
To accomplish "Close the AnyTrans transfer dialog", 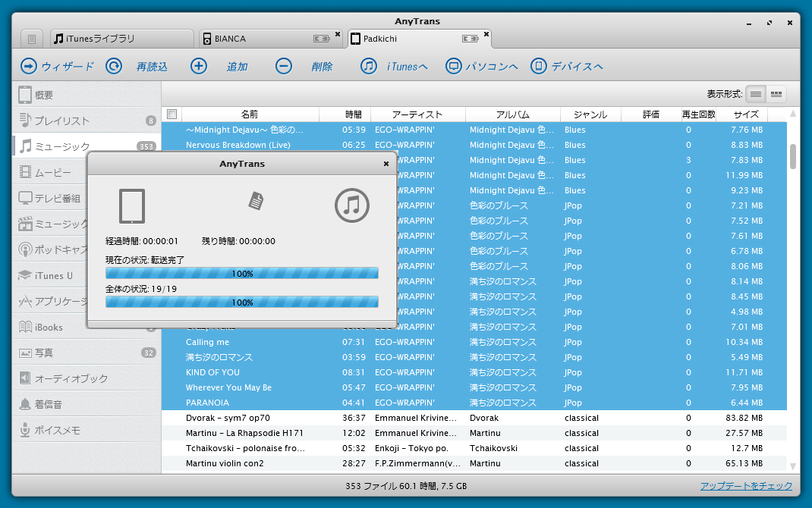I will [386, 164].
